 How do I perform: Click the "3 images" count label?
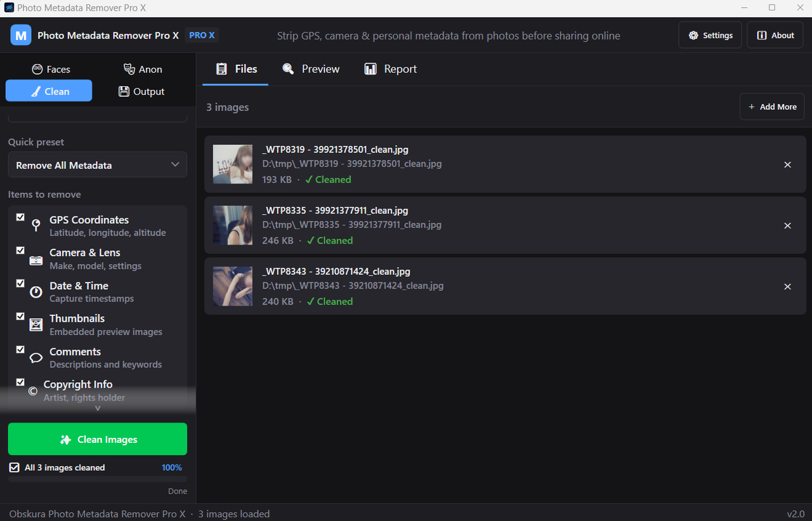[228, 107]
